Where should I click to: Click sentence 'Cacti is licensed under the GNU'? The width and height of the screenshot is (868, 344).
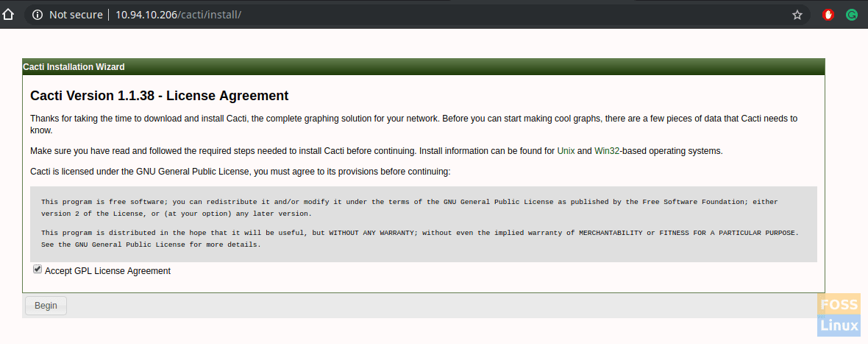pyautogui.click(x=241, y=172)
